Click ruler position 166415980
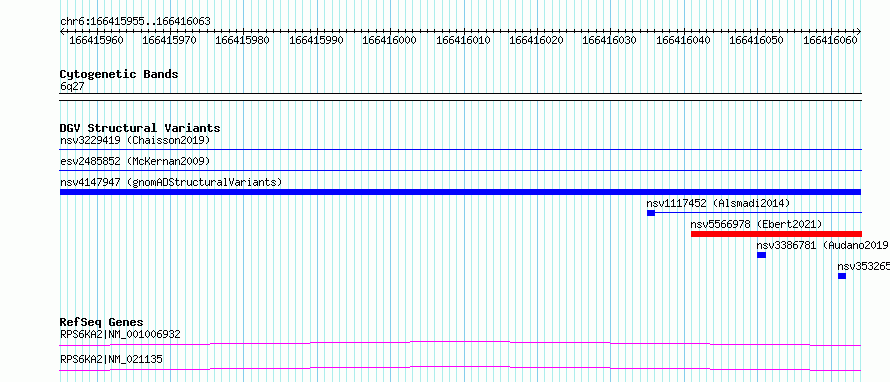 242,40
